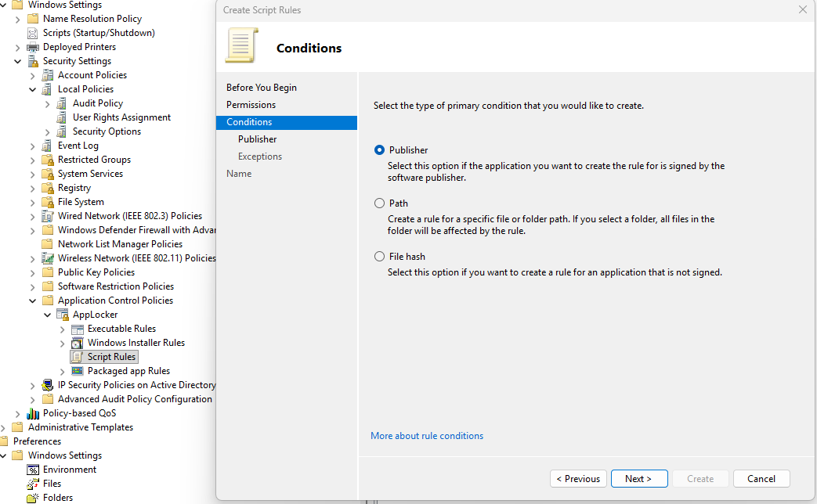Click the IP Security Policies icon
This screenshot has width=817, height=504.
pyautogui.click(x=48, y=385)
